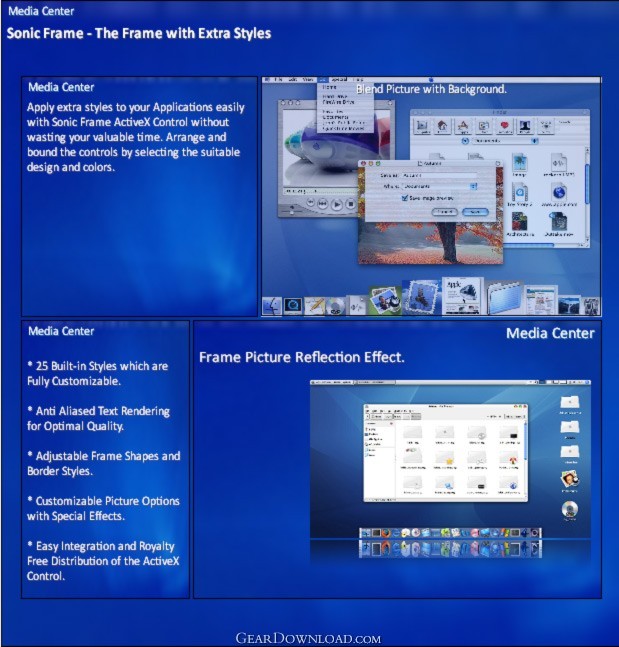The width and height of the screenshot is (619, 647).
Task: Click the user photo icon on desktop
Action: (570, 481)
